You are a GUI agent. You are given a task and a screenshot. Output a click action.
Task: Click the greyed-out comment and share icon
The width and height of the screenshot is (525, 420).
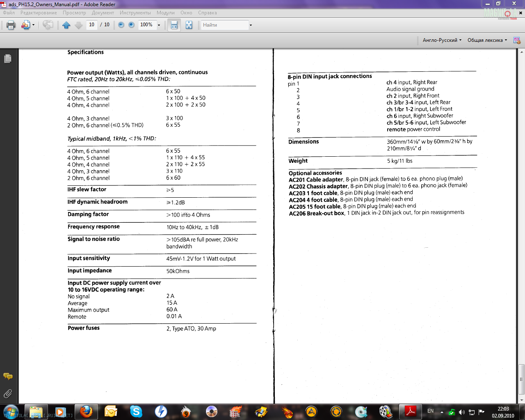tap(48, 25)
